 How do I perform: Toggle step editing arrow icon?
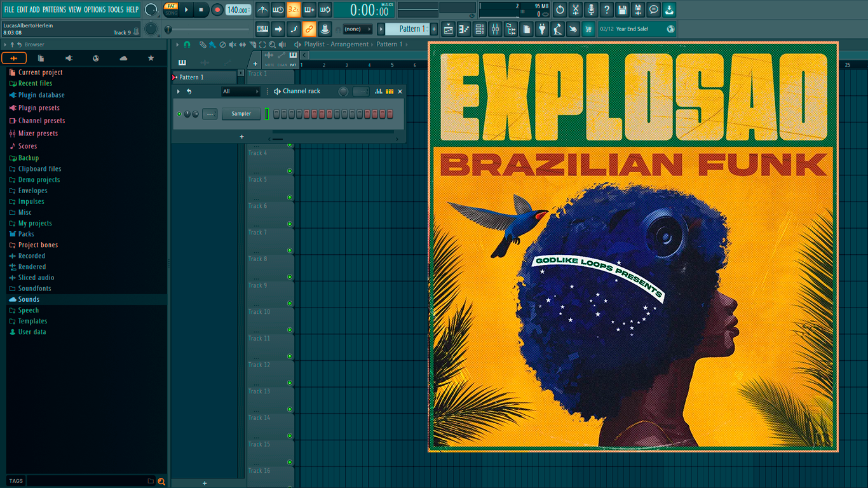278,29
